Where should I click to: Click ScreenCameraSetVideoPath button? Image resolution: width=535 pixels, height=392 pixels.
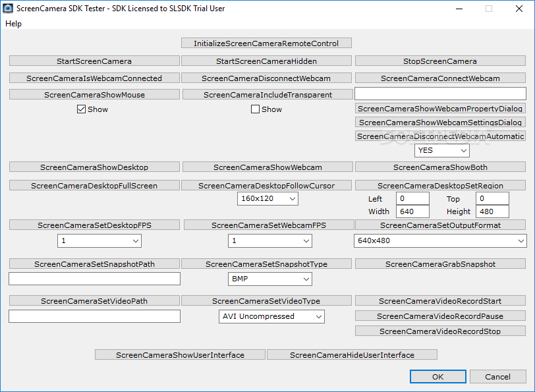pos(94,300)
